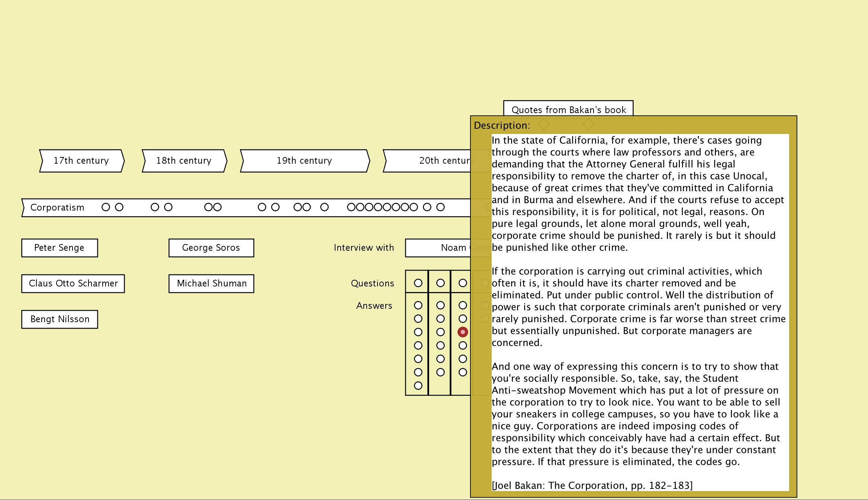Viewport: 868px width, 500px height.
Task: Select first circle in Questions row
Action: point(418,283)
